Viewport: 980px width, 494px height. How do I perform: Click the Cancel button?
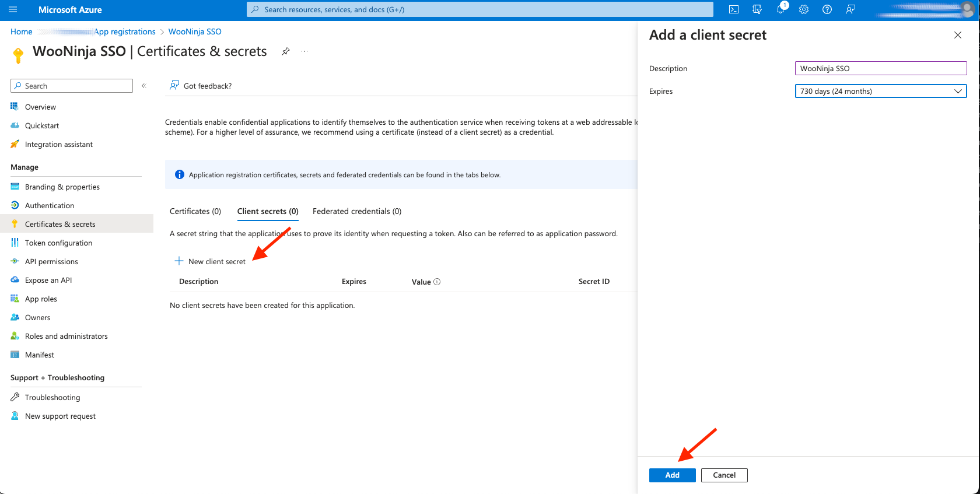click(724, 475)
